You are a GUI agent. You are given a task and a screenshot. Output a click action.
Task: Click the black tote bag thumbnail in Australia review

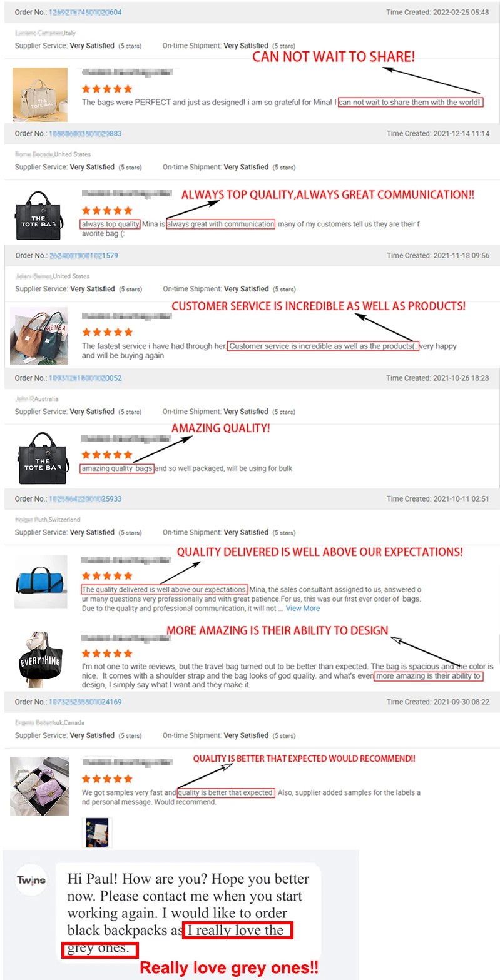click(x=43, y=458)
